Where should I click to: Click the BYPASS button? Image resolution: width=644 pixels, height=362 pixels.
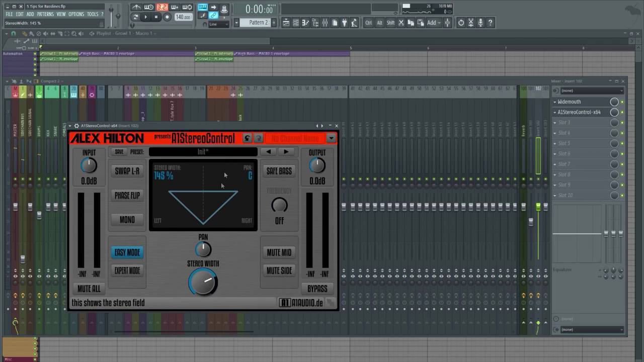317,289
